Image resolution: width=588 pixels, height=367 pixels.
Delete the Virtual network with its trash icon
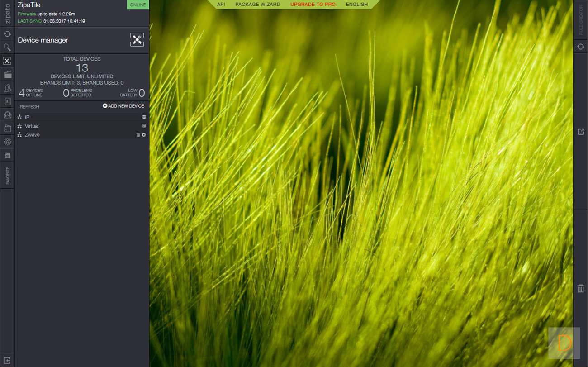click(x=144, y=126)
